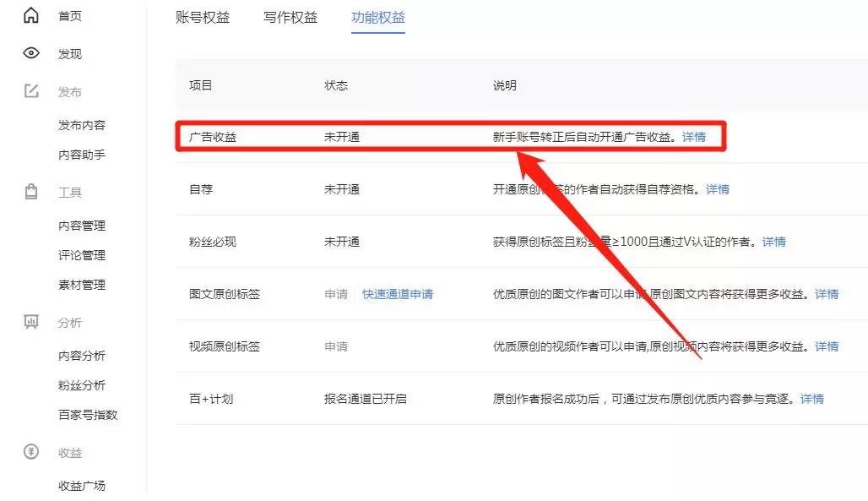Select 内容助手 under 发布
Image resolution: width=868 pixels, height=501 pixels.
click(x=82, y=154)
